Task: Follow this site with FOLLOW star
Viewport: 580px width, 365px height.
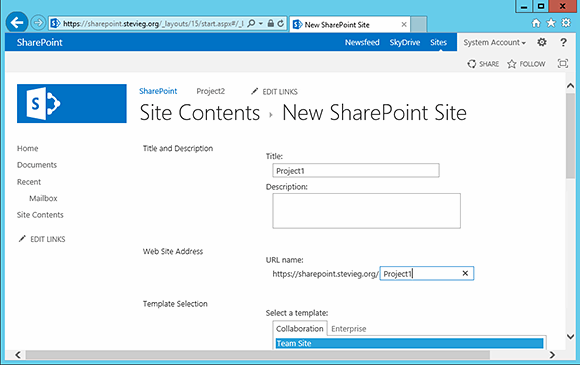Action: click(526, 64)
